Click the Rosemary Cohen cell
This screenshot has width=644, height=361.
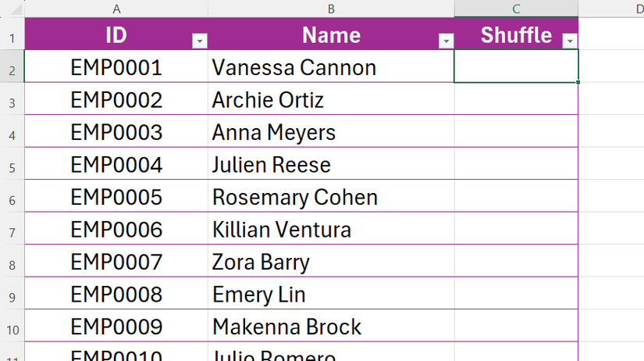click(x=331, y=198)
